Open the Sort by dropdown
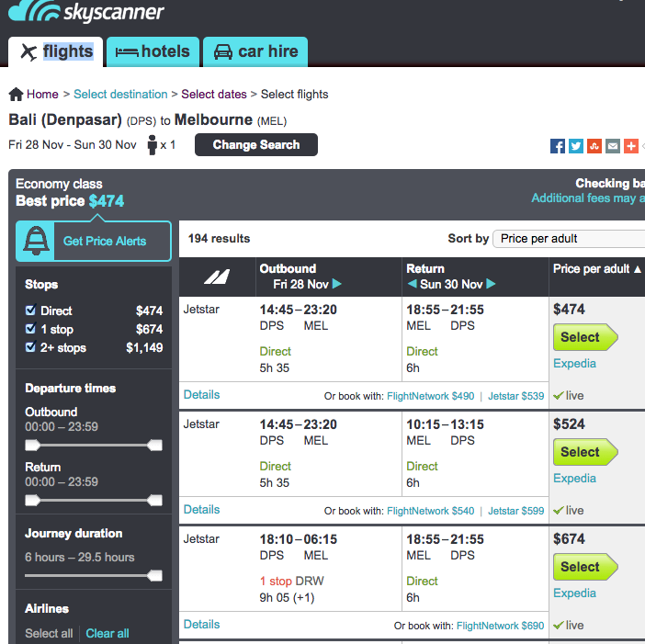 [569, 239]
